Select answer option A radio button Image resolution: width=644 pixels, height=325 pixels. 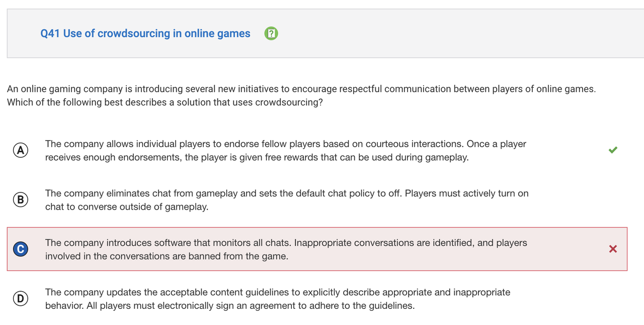(x=21, y=150)
